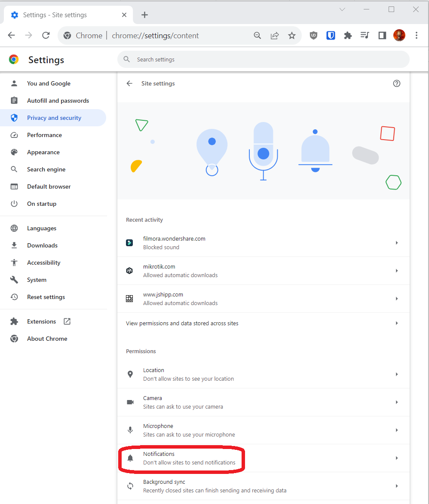Open the Bitwarden extension icon
429x504 pixels.
tap(331, 35)
